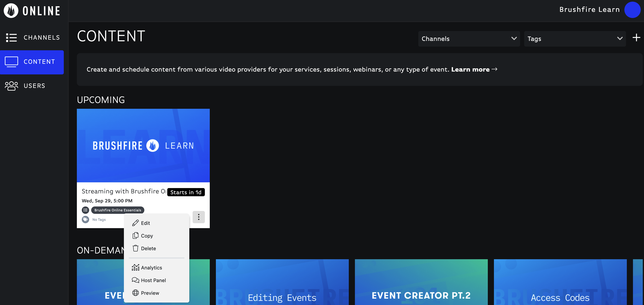
Task: Open the Brushfire Learn upcoming event thumbnail
Action: pos(143,145)
